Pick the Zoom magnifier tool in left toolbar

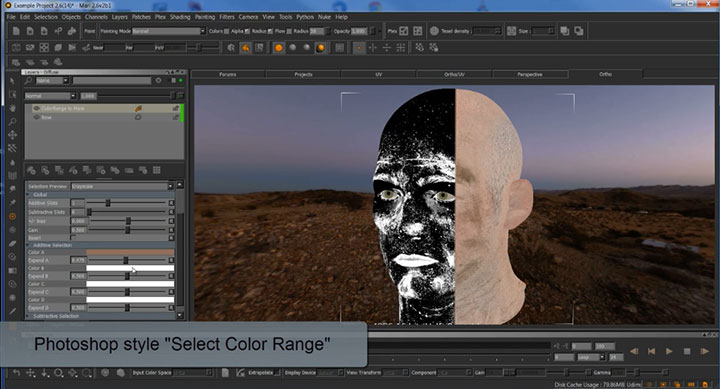pyautogui.click(x=12, y=121)
